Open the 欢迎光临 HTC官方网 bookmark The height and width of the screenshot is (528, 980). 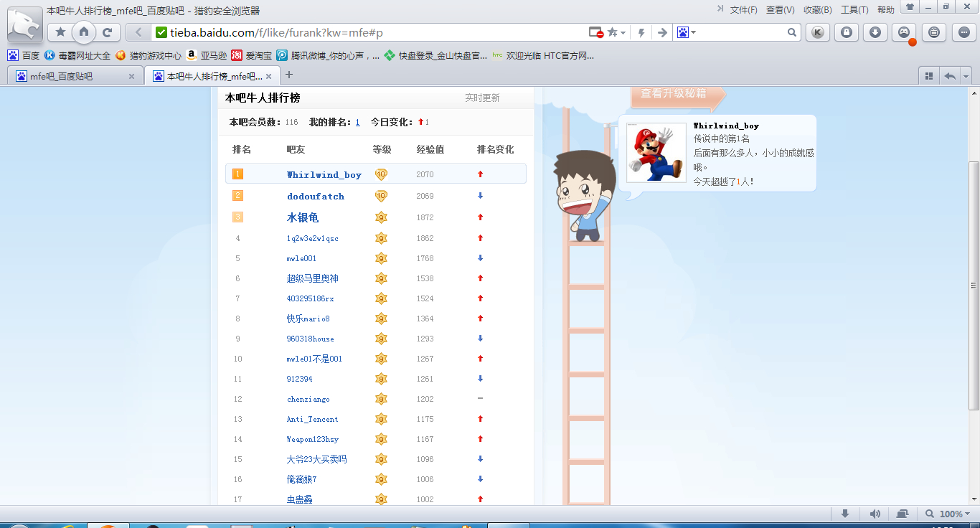pos(543,55)
